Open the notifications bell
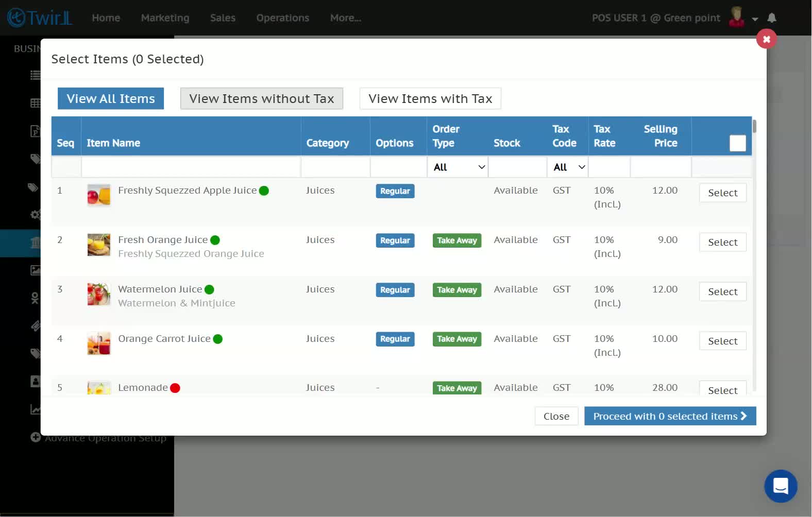Image resolution: width=812 pixels, height=517 pixels. pos(771,18)
